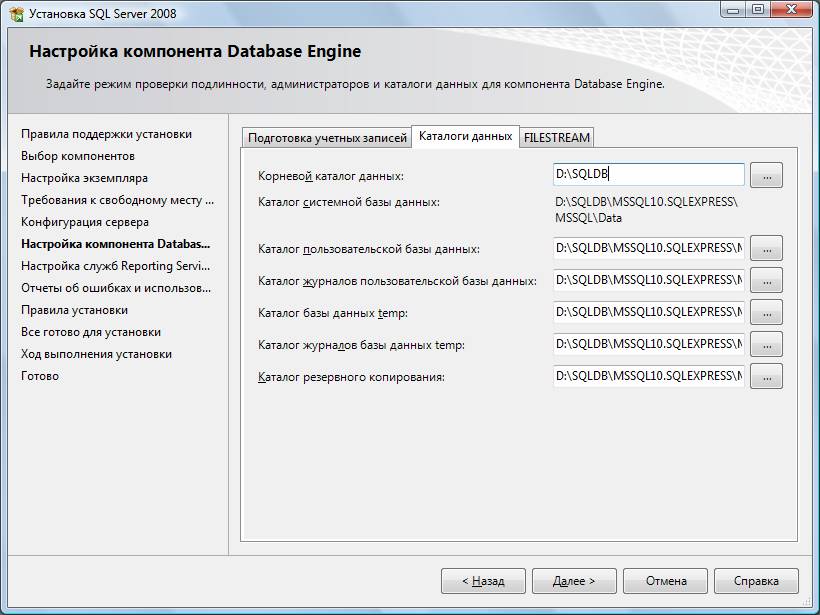Browse for the backup directory
This screenshot has width=820, height=615.
click(x=766, y=376)
